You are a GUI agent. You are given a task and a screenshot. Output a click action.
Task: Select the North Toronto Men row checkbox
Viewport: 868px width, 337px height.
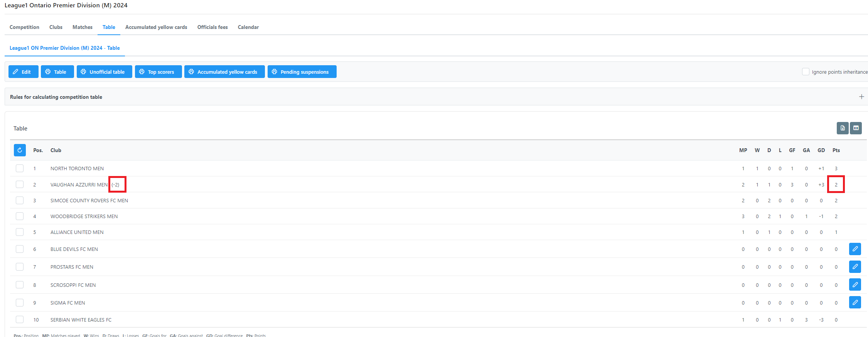[x=20, y=168]
